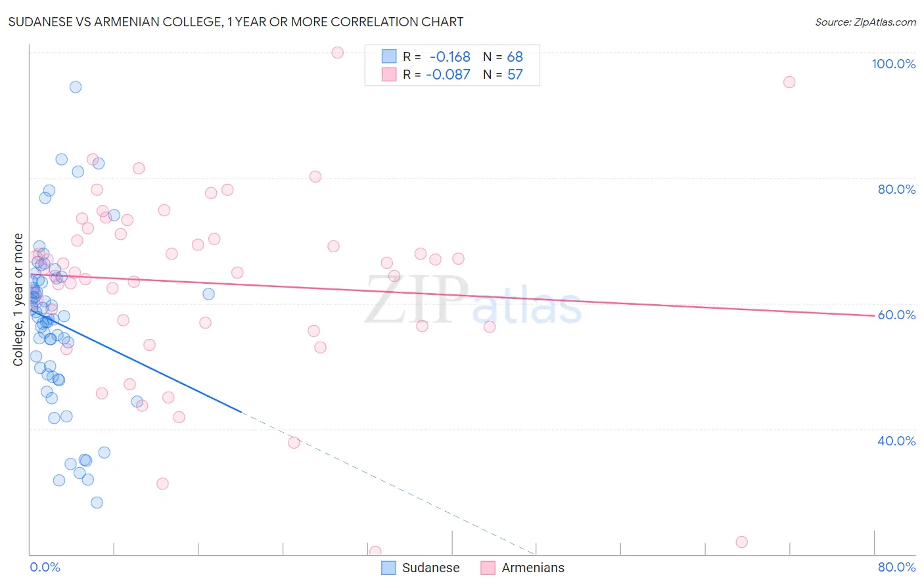Image resolution: width=924 pixels, height=586 pixels.
Task: Click the 100.0% y-axis label
Action: point(894,64)
